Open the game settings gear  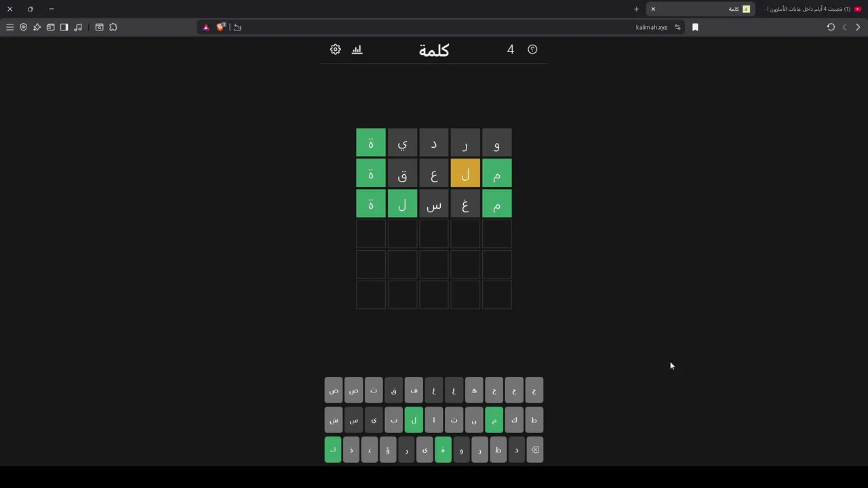pos(335,49)
